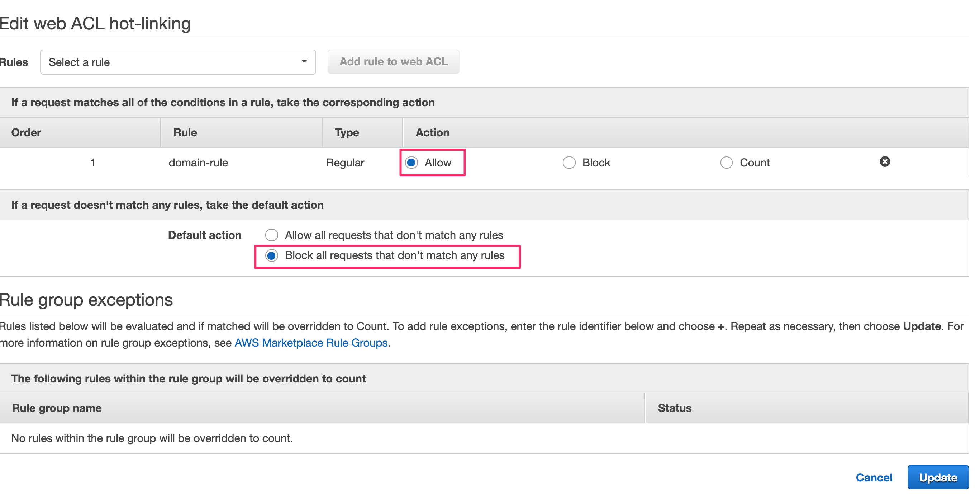Click the Allow label next to radio
The image size is (980, 498).
click(438, 163)
